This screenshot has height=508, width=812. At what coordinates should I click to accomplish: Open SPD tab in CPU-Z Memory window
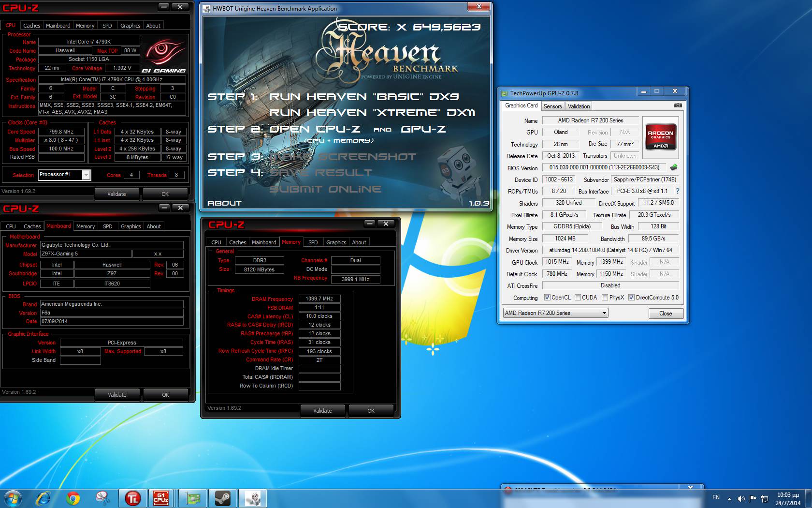(x=313, y=242)
